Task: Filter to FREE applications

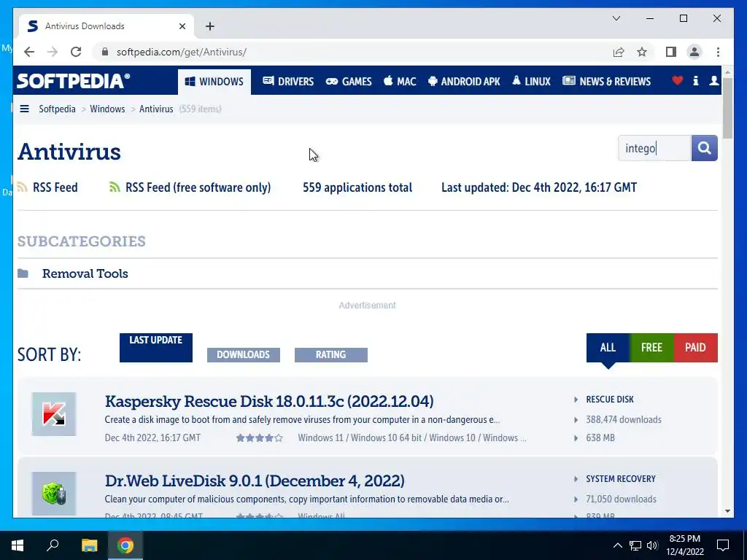Action: [651, 348]
